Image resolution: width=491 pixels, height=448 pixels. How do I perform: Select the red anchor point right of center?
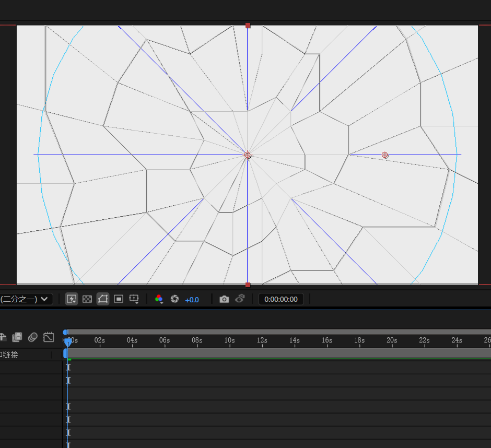(385, 155)
